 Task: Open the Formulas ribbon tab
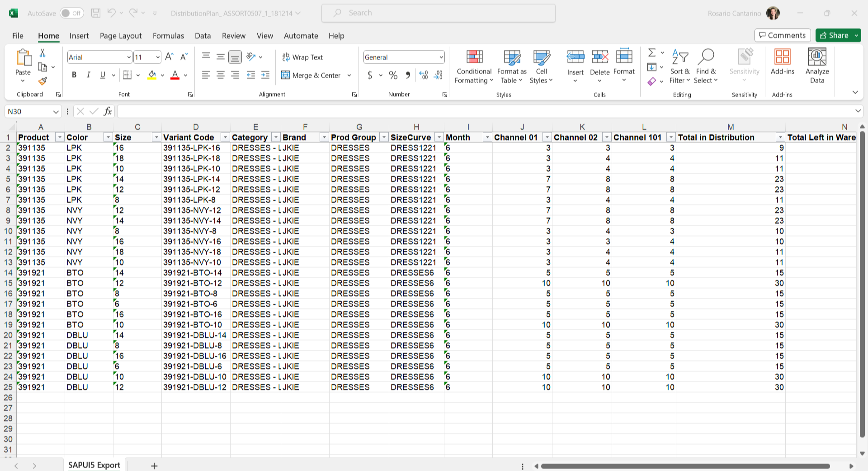coord(168,36)
